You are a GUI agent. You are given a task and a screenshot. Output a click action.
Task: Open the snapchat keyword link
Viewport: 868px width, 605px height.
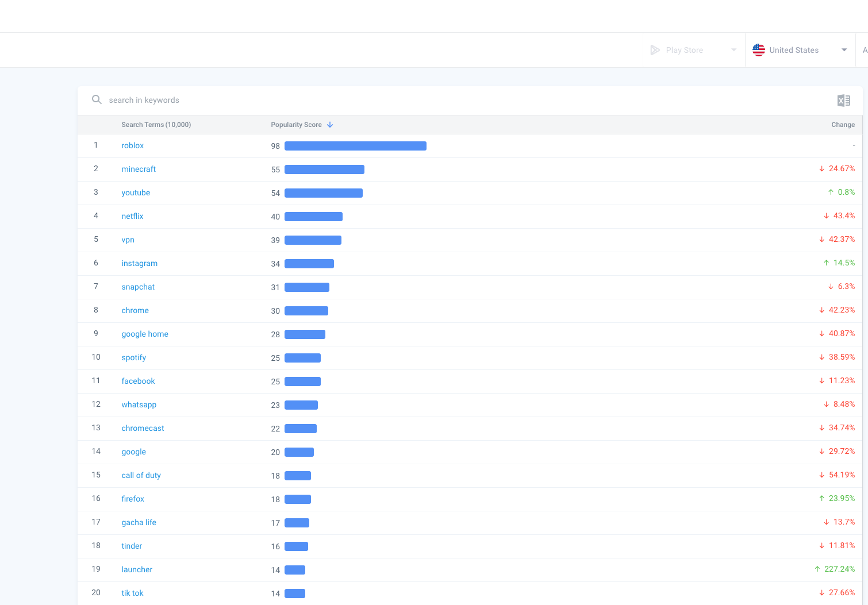[x=138, y=287]
